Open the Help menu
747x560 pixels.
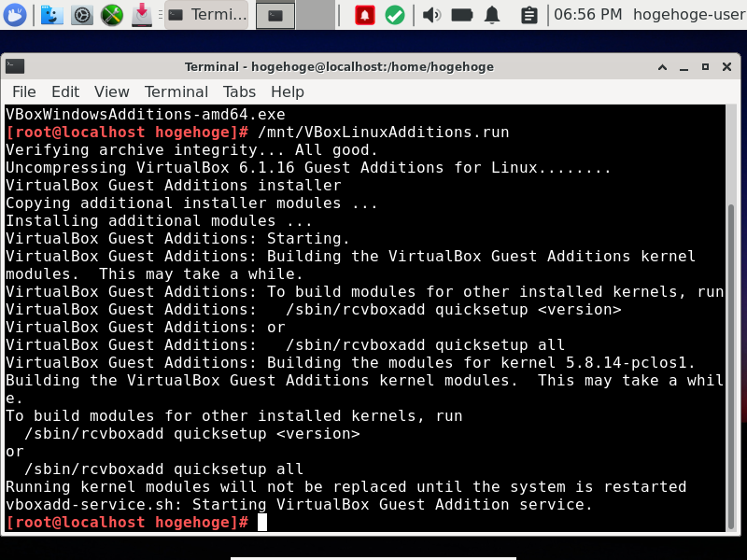point(288,91)
